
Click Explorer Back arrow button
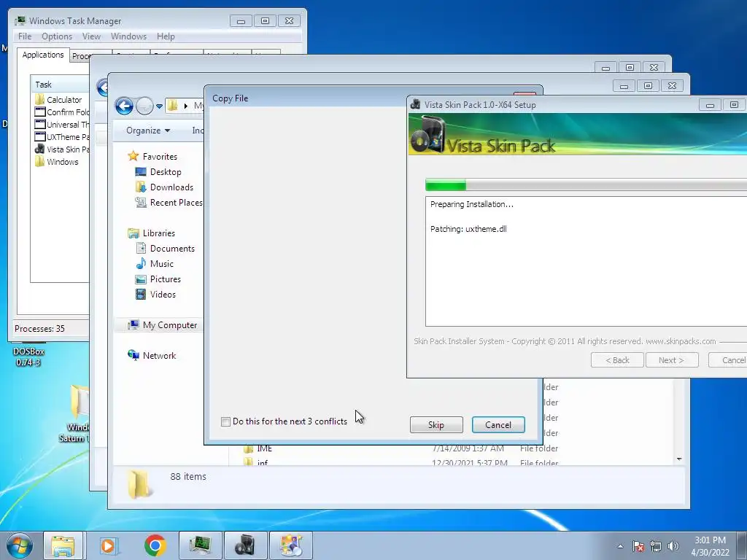pyautogui.click(x=124, y=106)
